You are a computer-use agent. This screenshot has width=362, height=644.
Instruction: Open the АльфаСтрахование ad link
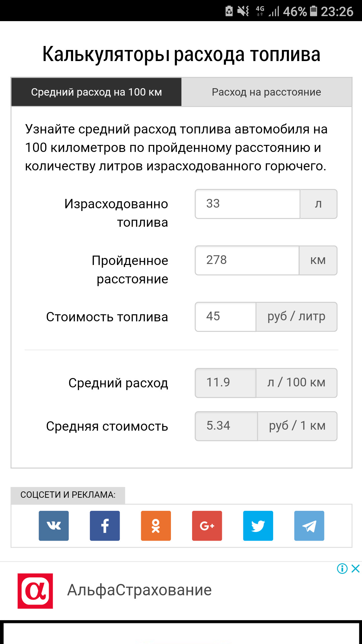tap(139, 590)
